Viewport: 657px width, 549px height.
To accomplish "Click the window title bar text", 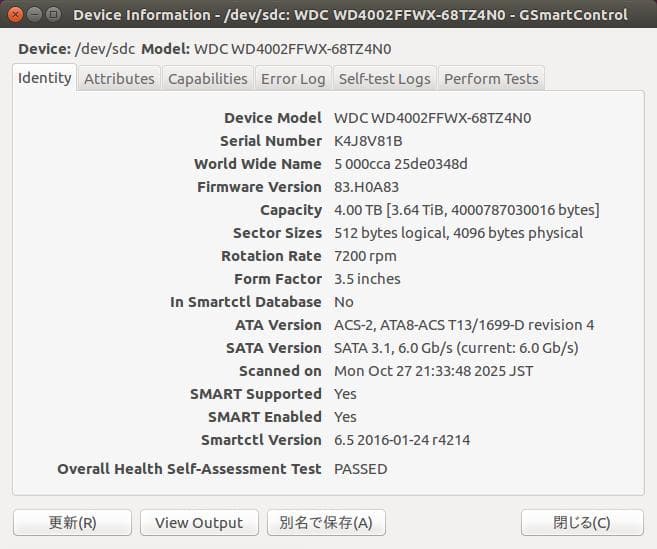I will coord(350,15).
